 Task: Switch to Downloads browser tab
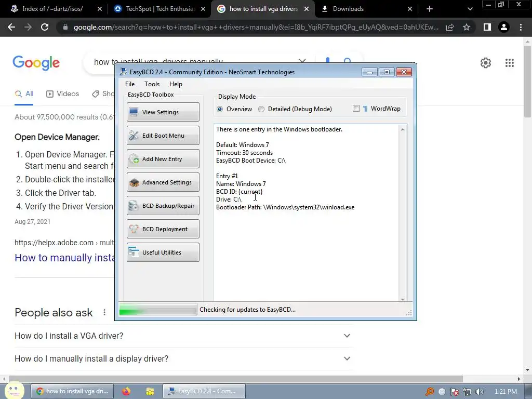click(x=348, y=9)
